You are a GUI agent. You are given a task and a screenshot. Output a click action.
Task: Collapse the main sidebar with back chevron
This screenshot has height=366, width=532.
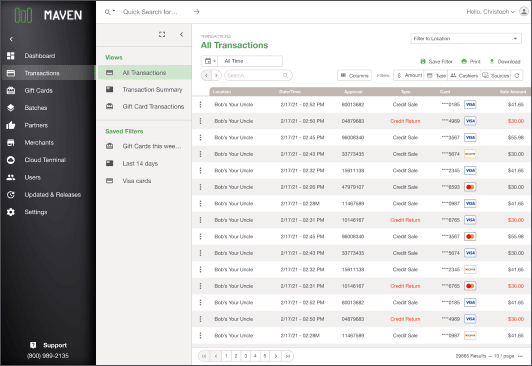[x=11, y=39]
